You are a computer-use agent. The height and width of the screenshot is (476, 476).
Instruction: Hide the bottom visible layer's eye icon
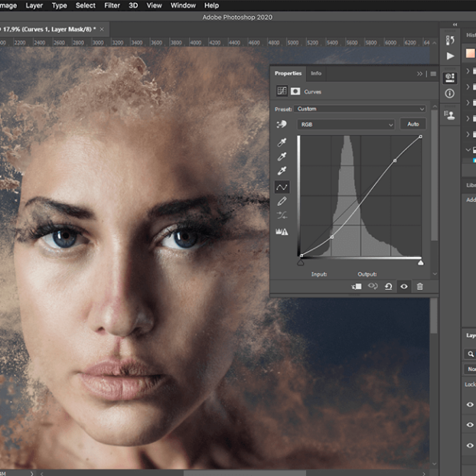[470, 445]
